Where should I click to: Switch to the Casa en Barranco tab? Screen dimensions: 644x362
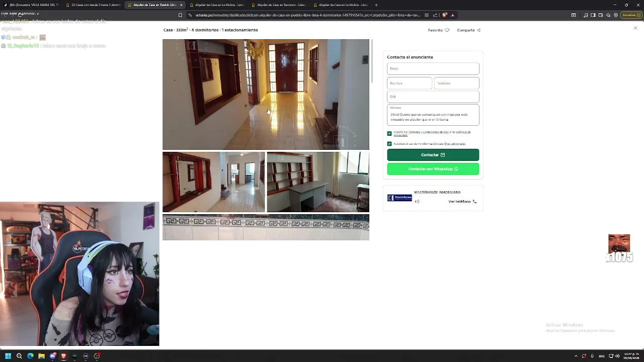[278, 5]
